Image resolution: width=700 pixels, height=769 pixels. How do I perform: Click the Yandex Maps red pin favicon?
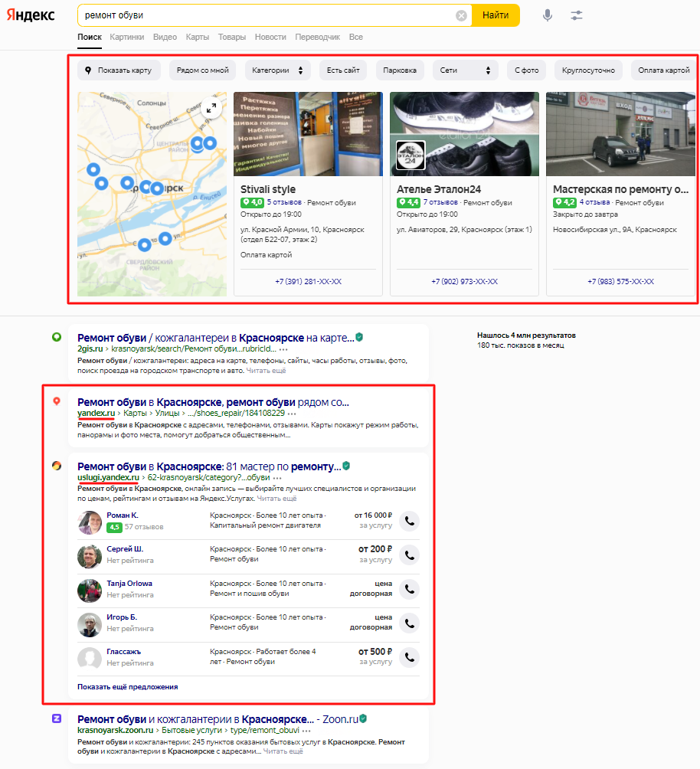[x=57, y=401]
